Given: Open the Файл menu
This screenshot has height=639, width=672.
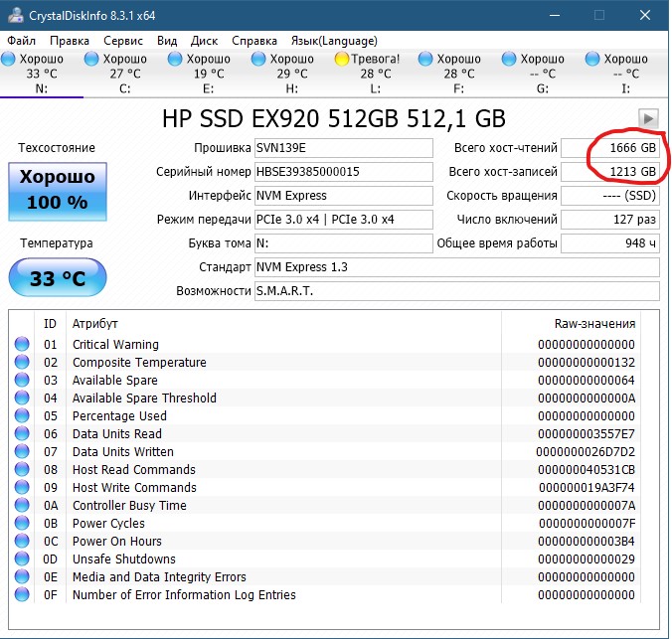Looking at the screenshot, I should point(21,41).
